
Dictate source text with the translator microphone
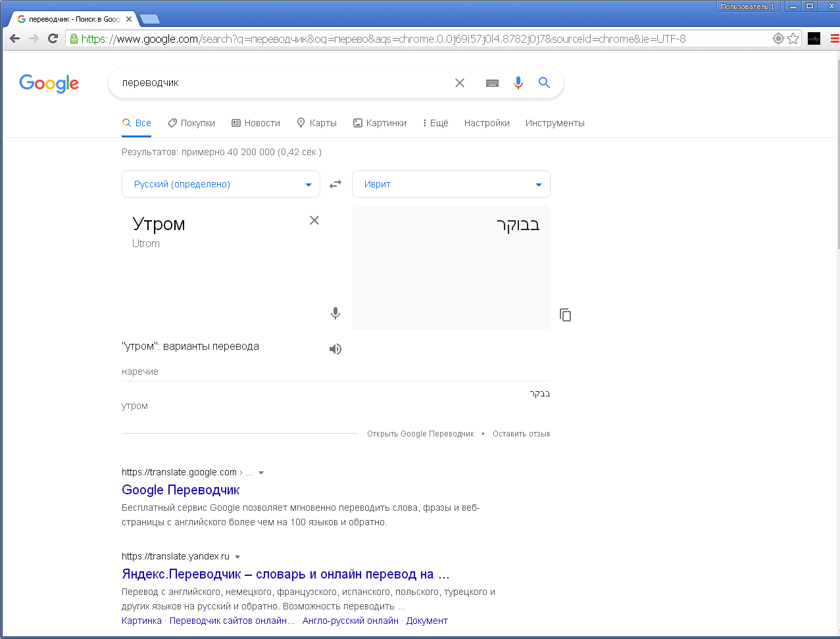point(335,314)
